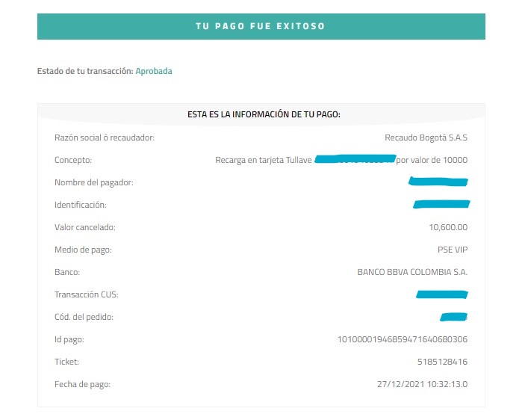Click the redacted Identificación value
528x420 pixels.
click(x=441, y=204)
